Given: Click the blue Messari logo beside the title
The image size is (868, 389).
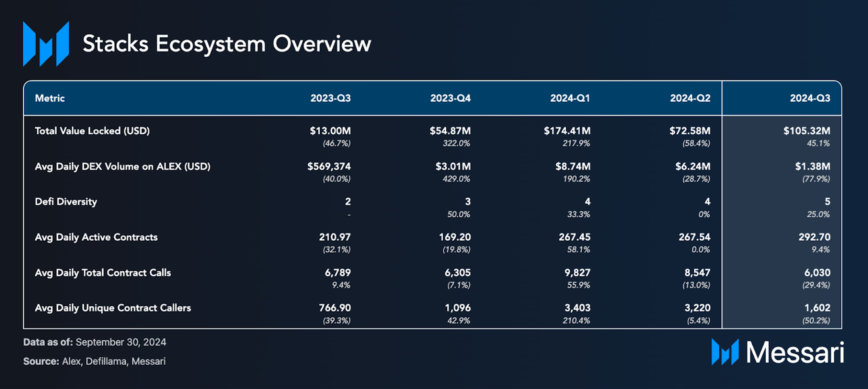Looking at the screenshot, I should pyautogui.click(x=46, y=44).
